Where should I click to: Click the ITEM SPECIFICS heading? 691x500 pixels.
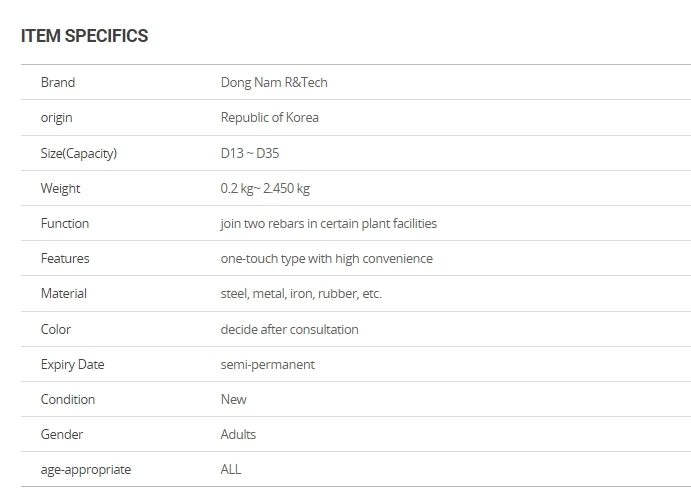pos(85,36)
